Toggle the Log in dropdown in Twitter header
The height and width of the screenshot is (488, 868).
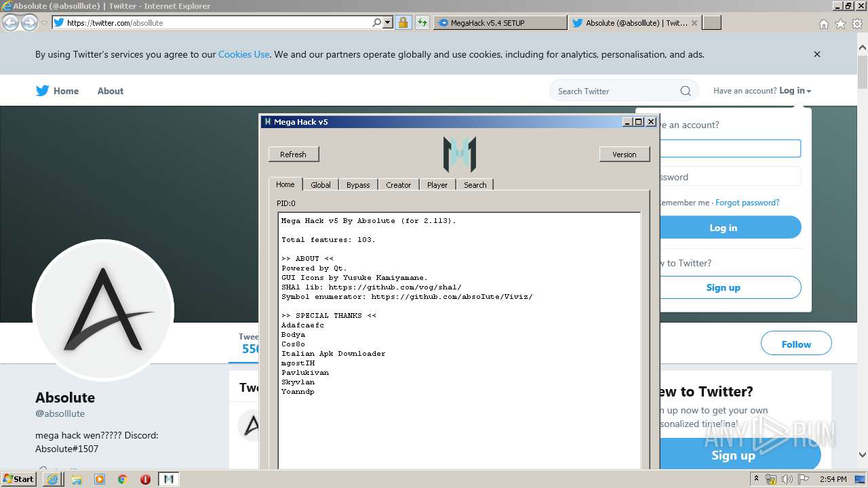click(795, 90)
